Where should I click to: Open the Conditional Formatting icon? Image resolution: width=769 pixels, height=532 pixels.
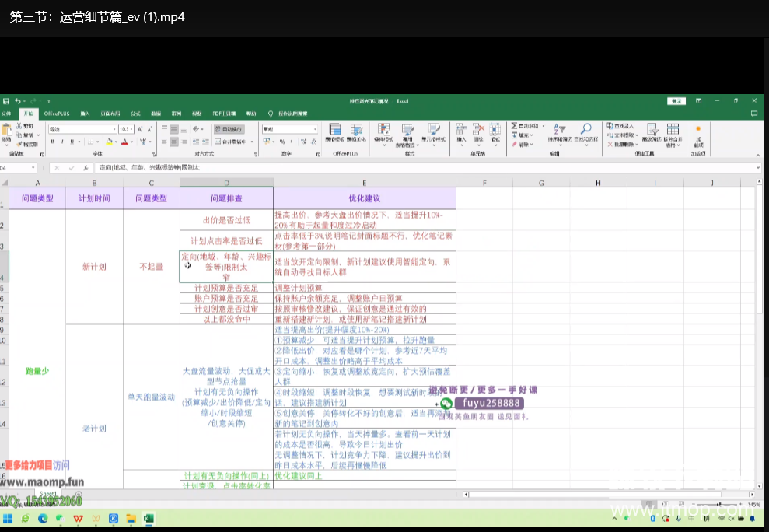click(383, 130)
